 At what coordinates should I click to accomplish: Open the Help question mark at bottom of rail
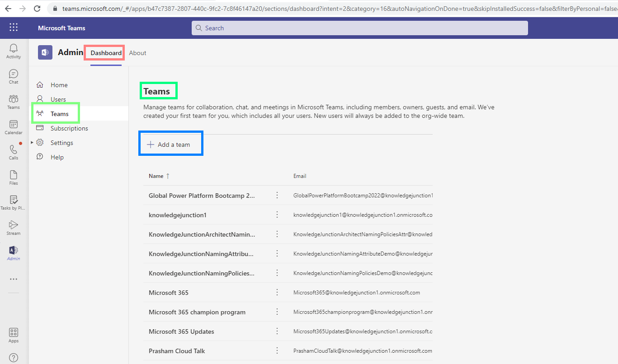point(14,358)
